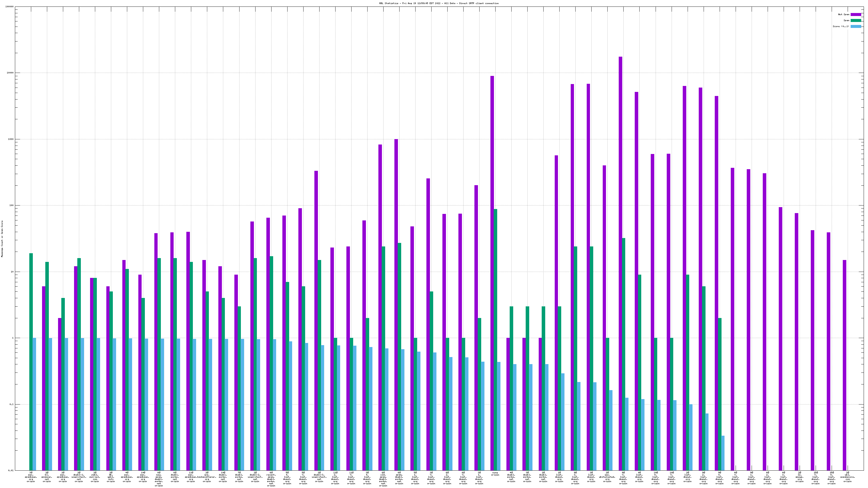Click the ips.backscatterer.org axis label
This screenshot has width=868, height=488.
pos(207,477)
